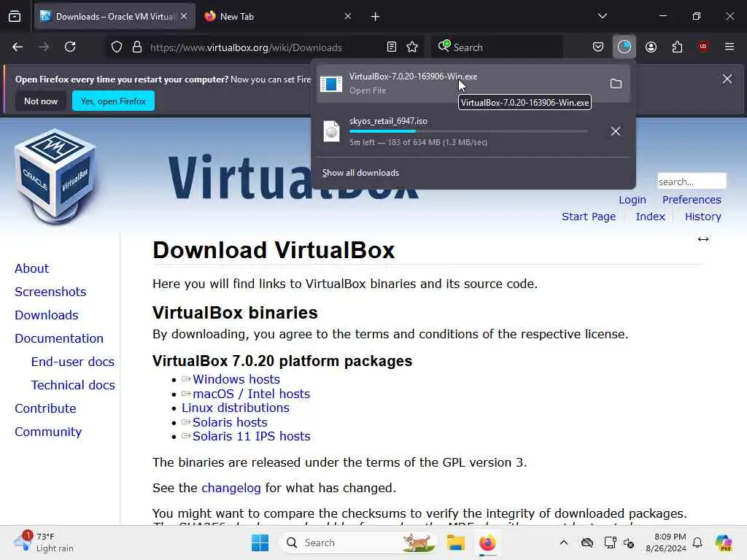747x560 pixels.
Task: Open End-user docs sidebar link
Action: (x=72, y=362)
